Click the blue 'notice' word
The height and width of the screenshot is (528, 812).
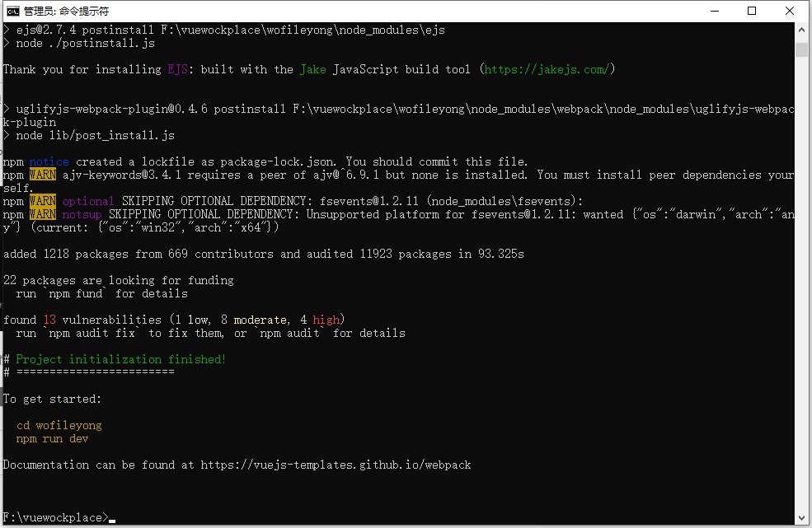49,161
